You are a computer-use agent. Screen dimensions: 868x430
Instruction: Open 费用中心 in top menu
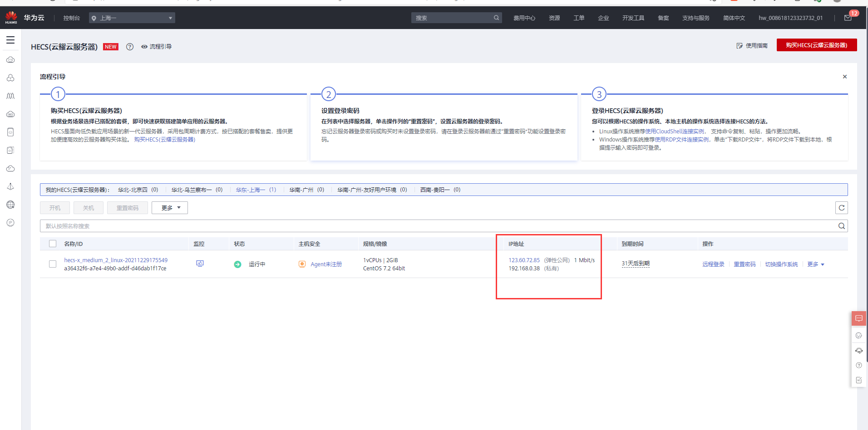point(524,18)
